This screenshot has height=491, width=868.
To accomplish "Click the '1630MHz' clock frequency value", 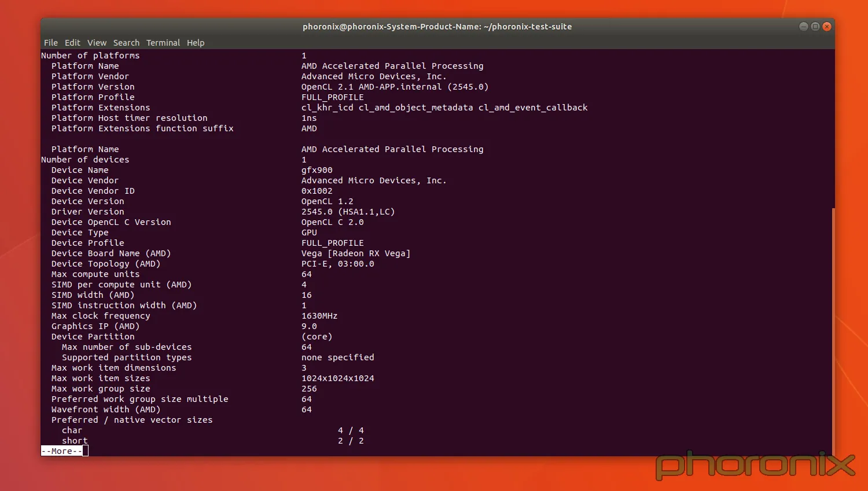I will 319,316.
